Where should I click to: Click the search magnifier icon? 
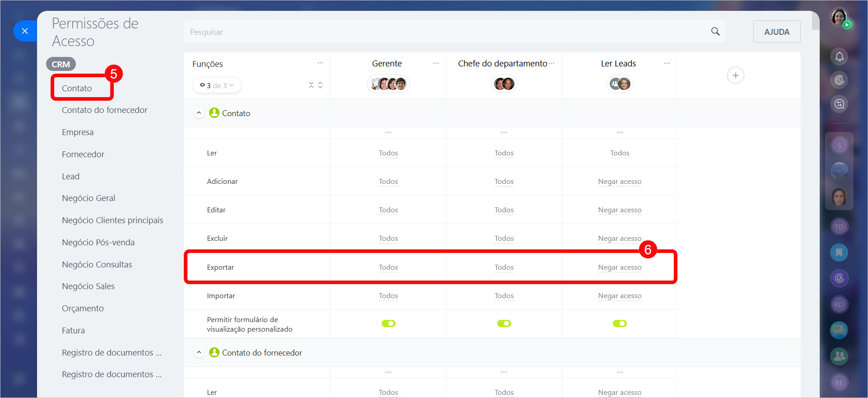click(x=715, y=32)
